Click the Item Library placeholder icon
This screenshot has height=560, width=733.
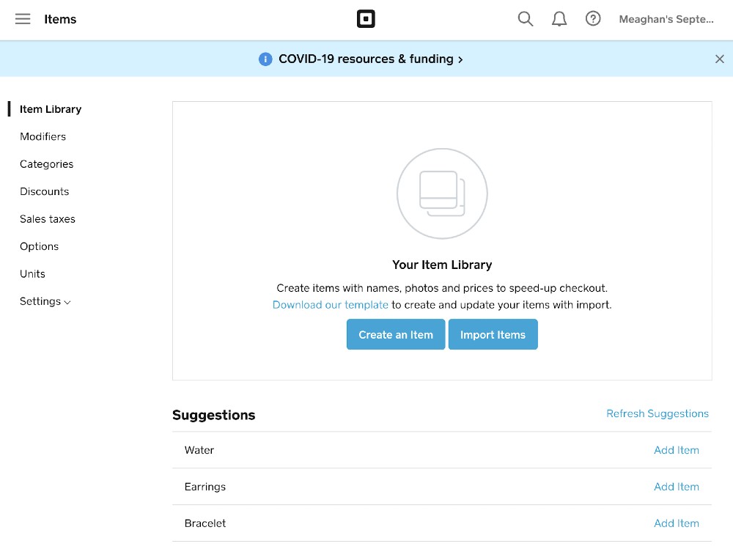click(x=442, y=194)
